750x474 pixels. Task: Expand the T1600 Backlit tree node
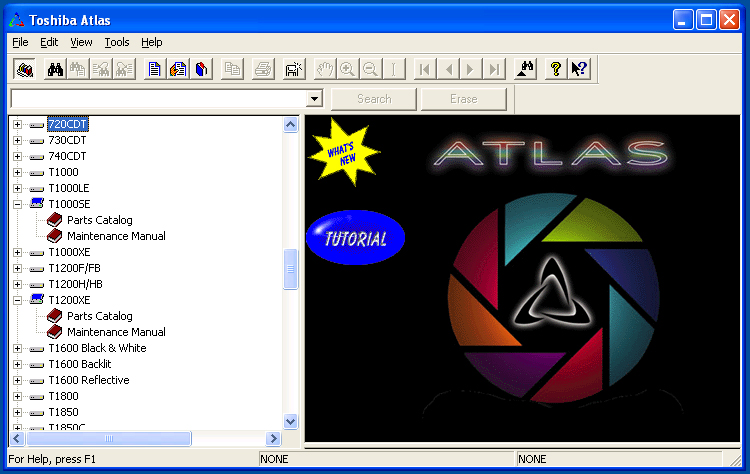pyautogui.click(x=17, y=364)
